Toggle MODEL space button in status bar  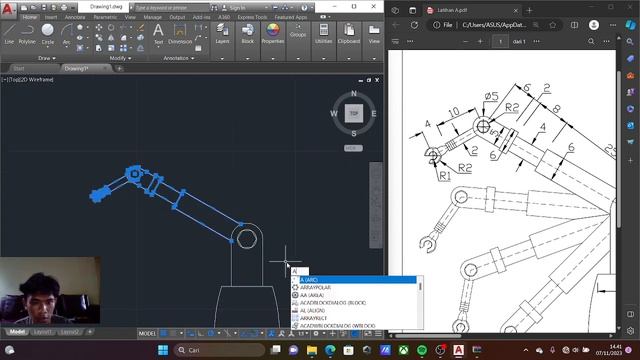[147, 333]
